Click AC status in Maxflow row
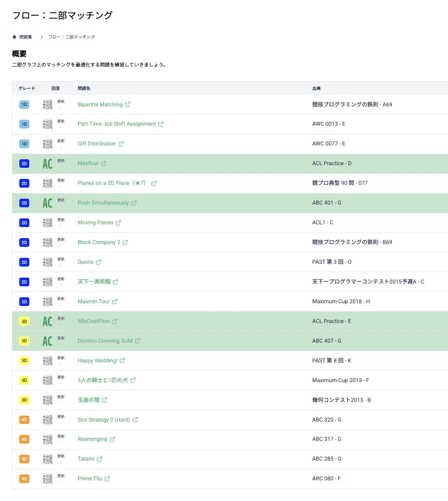This screenshot has width=448, height=501. point(47,164)
